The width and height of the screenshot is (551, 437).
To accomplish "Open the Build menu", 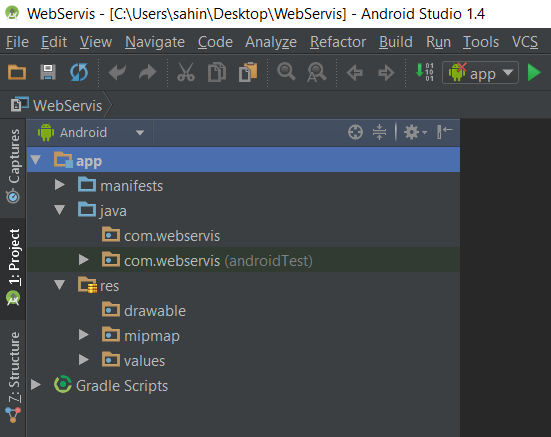I will (x=396, y=42).
